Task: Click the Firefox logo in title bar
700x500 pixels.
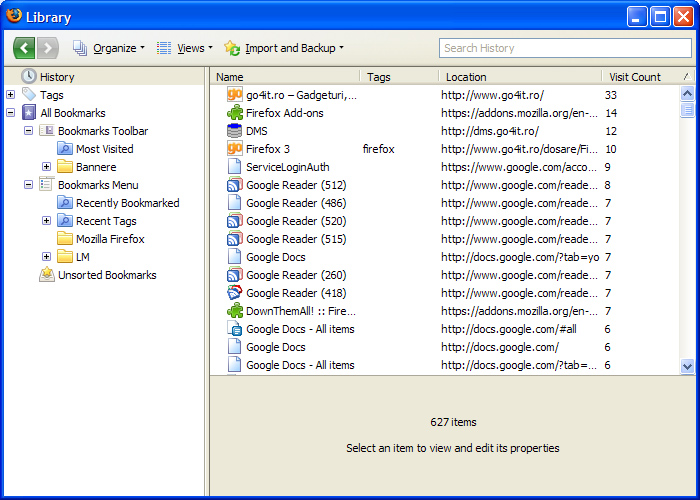Action: [x=14, y=16]
